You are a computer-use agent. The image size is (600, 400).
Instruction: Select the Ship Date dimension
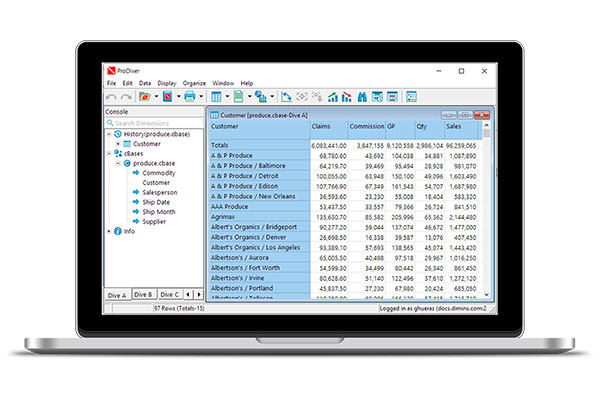pos(156,202)
